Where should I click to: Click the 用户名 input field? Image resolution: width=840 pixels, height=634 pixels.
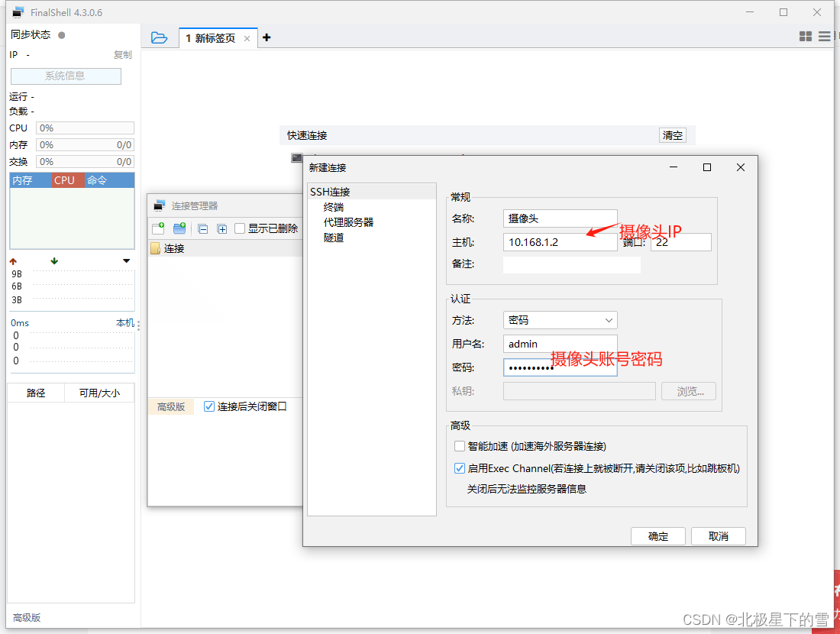click(x=560, y=344)
